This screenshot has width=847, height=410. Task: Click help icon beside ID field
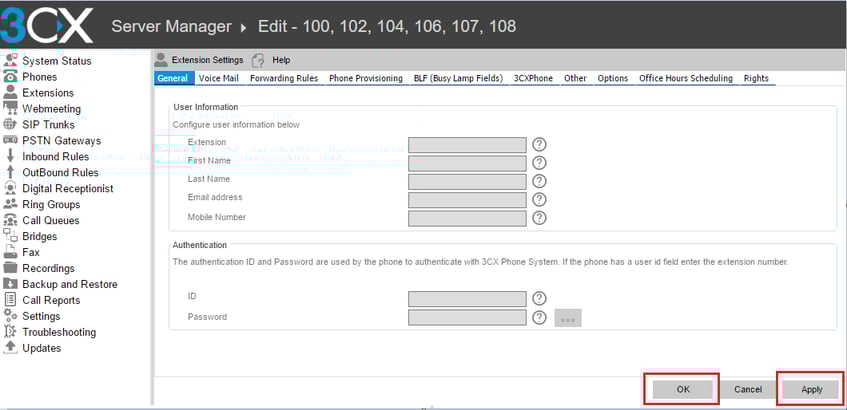(x=539, y=299)
